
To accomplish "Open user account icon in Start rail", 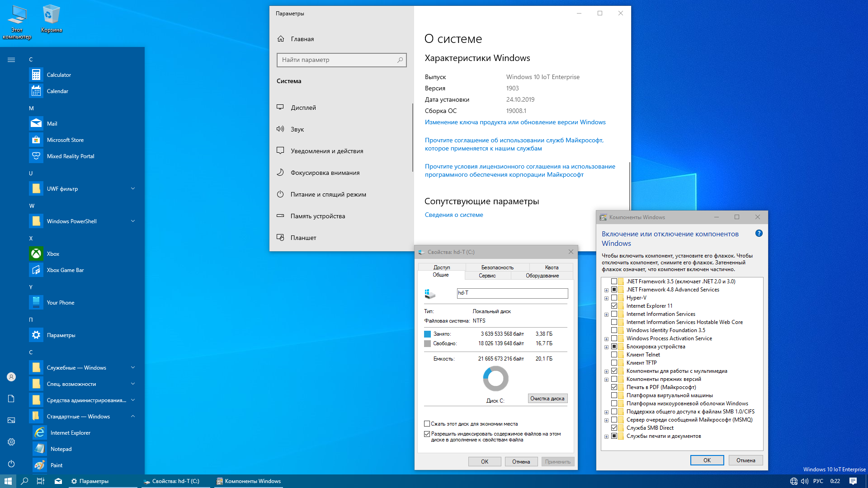I will [x=11, y=377].
